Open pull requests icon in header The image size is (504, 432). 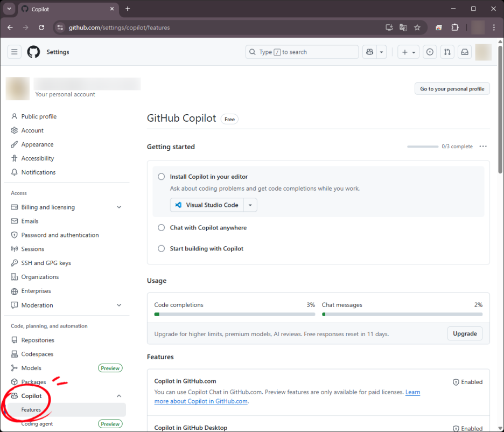pos(447,52)
